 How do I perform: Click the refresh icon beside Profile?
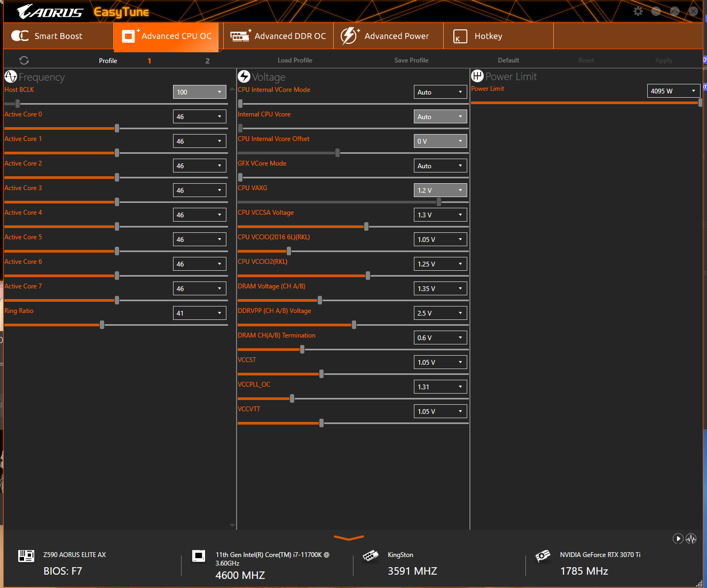click(24, 60)
